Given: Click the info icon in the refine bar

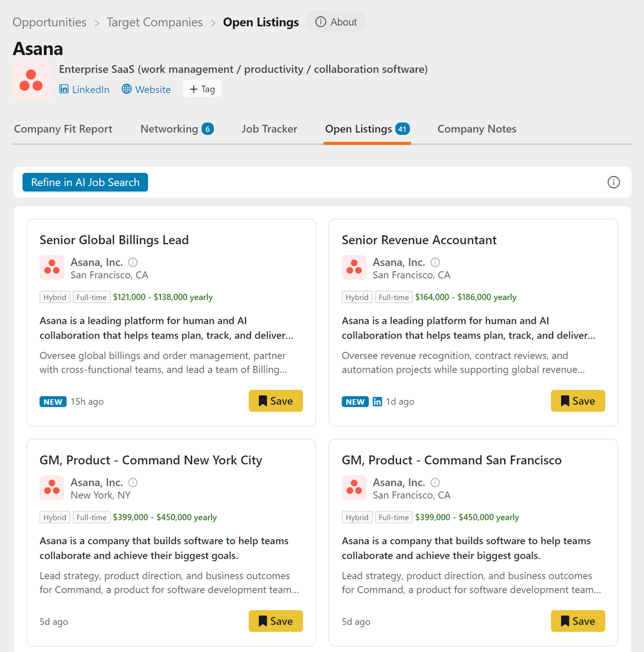Looking at the screenshot, I should pos(613,182).
